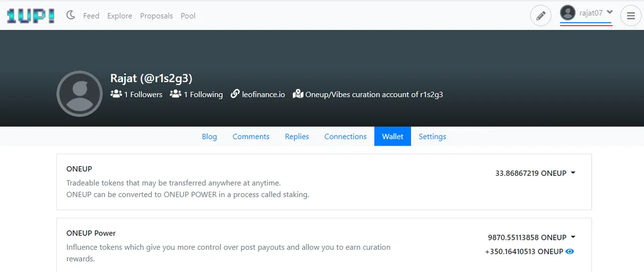Click the following people icon

coord(175,94)
